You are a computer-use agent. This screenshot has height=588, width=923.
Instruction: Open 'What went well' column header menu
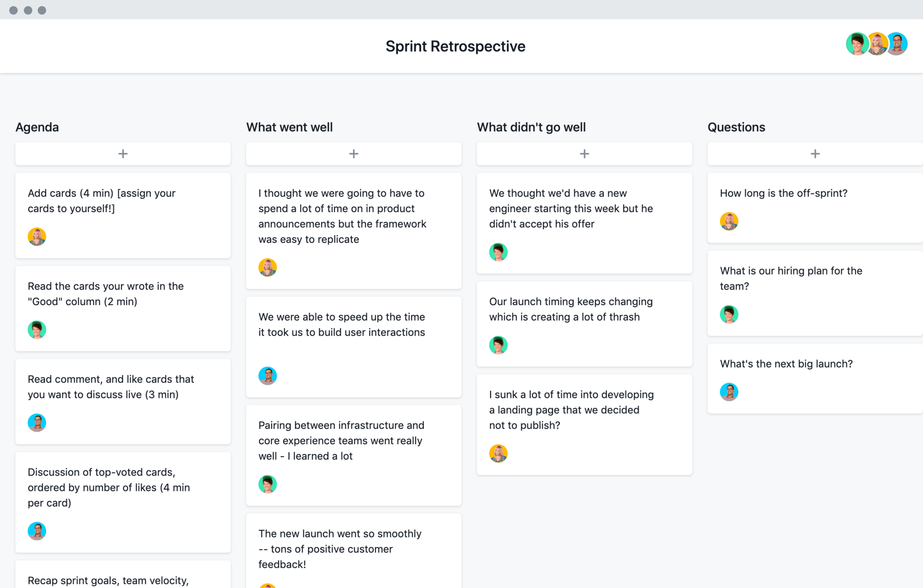coord(290,127)
